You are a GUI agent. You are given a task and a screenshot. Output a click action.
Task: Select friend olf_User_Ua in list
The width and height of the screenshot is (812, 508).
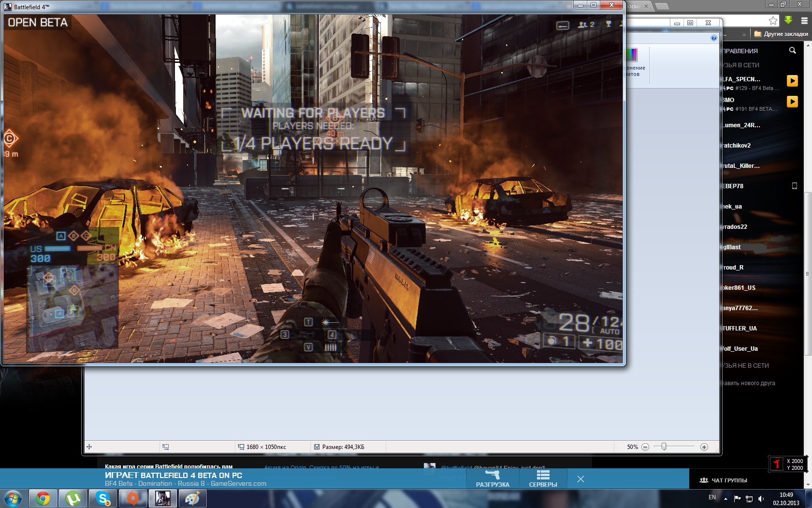pos(740,349)
